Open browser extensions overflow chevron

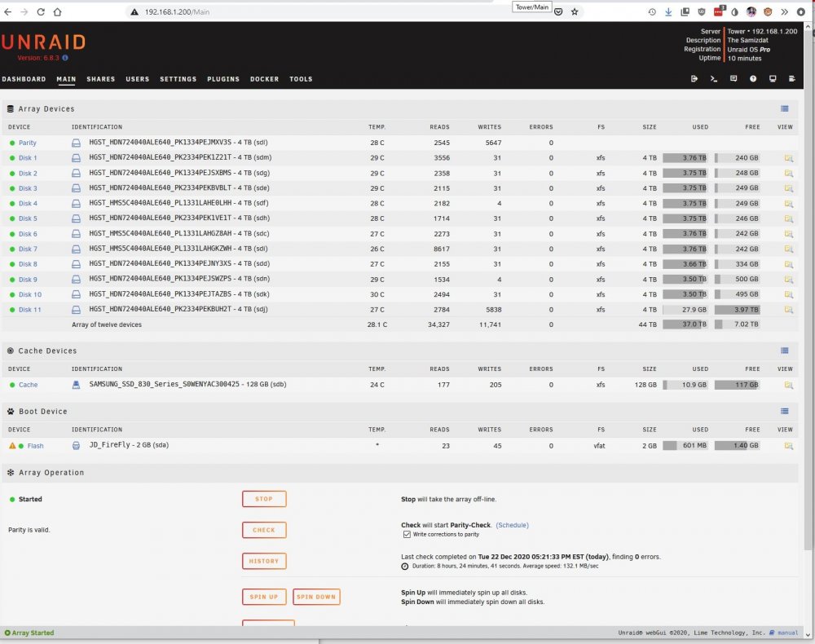pos(784,12)
